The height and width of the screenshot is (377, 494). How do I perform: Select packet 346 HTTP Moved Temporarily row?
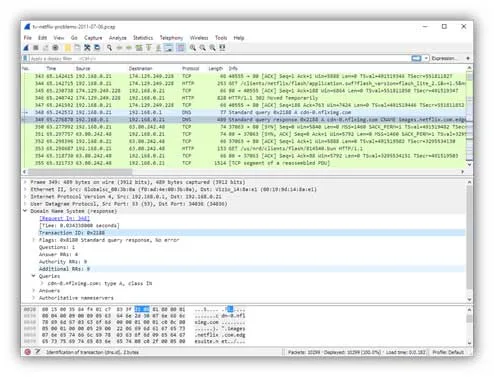point(244,98)
